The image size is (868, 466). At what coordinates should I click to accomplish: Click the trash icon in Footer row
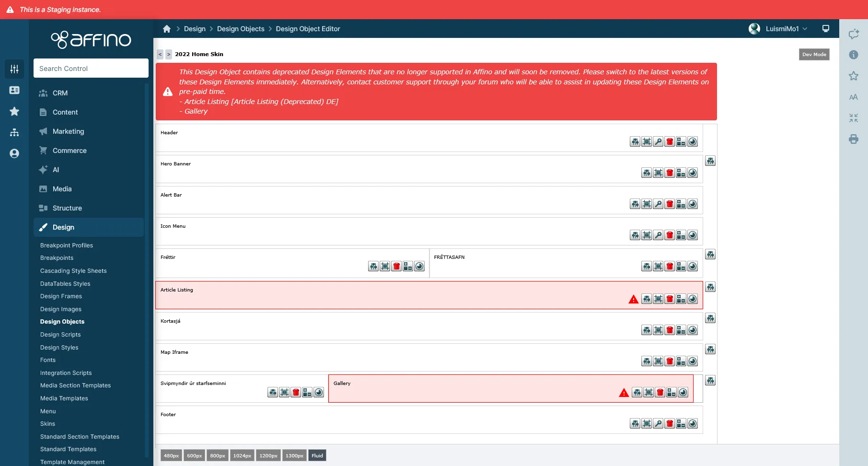[670, 423]
